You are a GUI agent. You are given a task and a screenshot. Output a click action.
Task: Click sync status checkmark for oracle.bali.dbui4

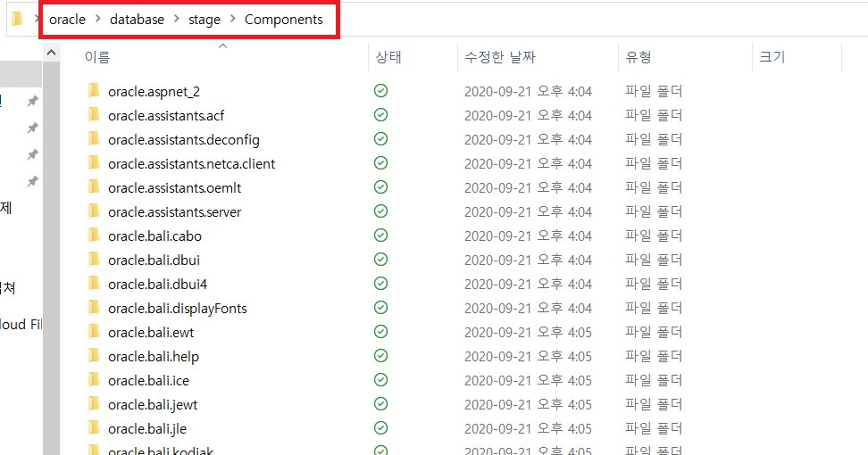pyautogui.click(x=380, y=284)
